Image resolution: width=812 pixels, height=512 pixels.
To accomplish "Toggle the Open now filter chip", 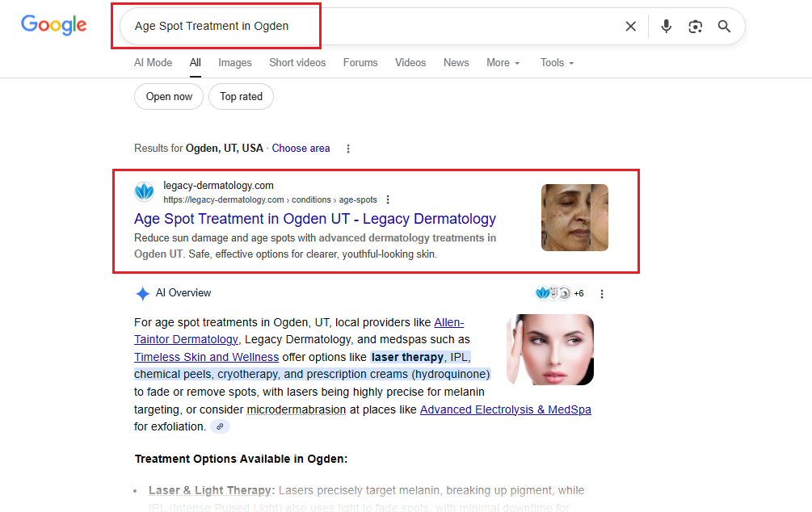I will coord(169,97).
